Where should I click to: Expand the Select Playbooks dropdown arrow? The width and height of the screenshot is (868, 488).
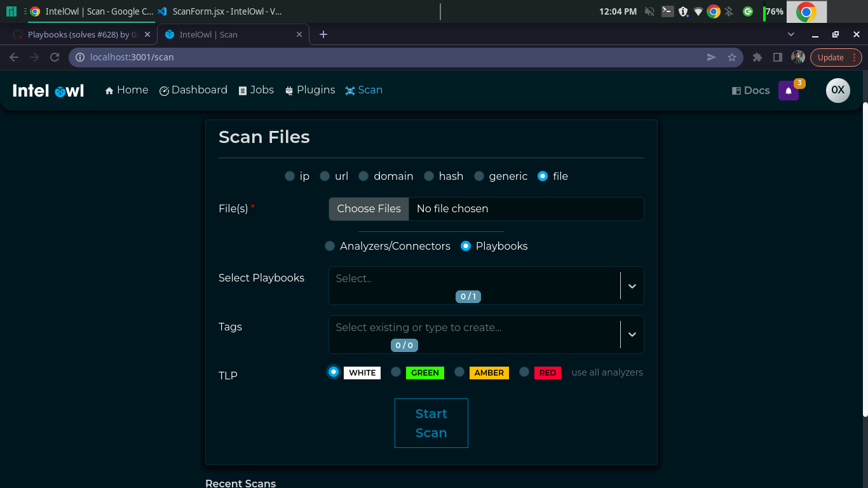coord(632,286)
